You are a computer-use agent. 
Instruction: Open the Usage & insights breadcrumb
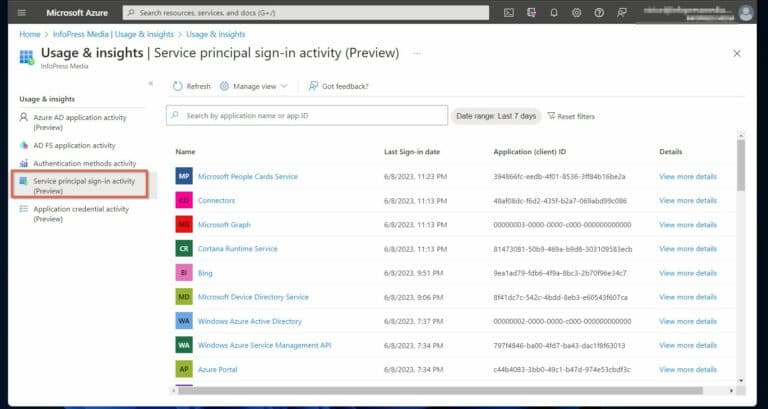point(216,34)
